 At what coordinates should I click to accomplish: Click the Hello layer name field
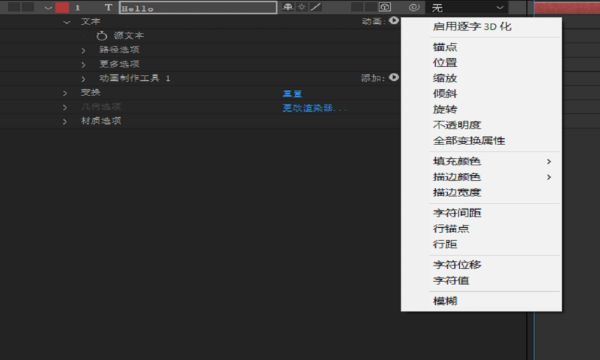click(198, 8)
